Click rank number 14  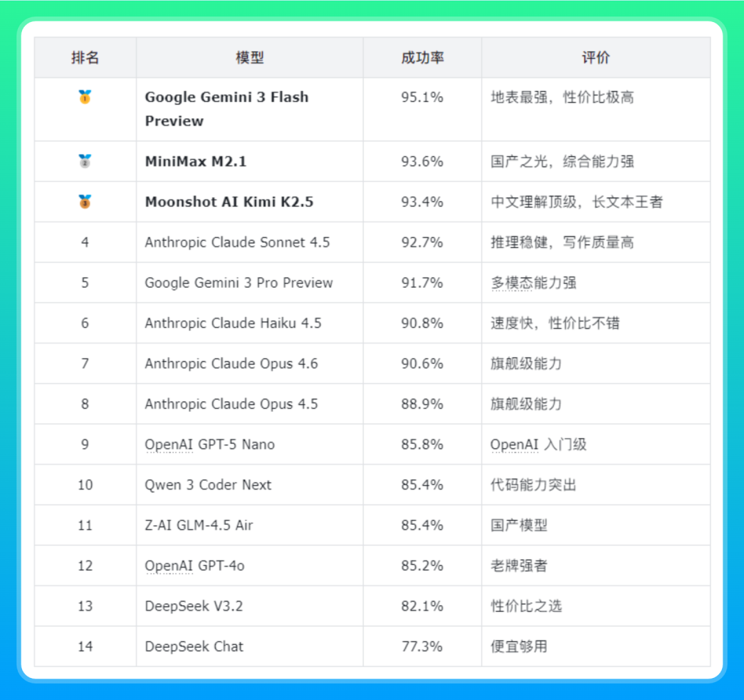[85, 646]
